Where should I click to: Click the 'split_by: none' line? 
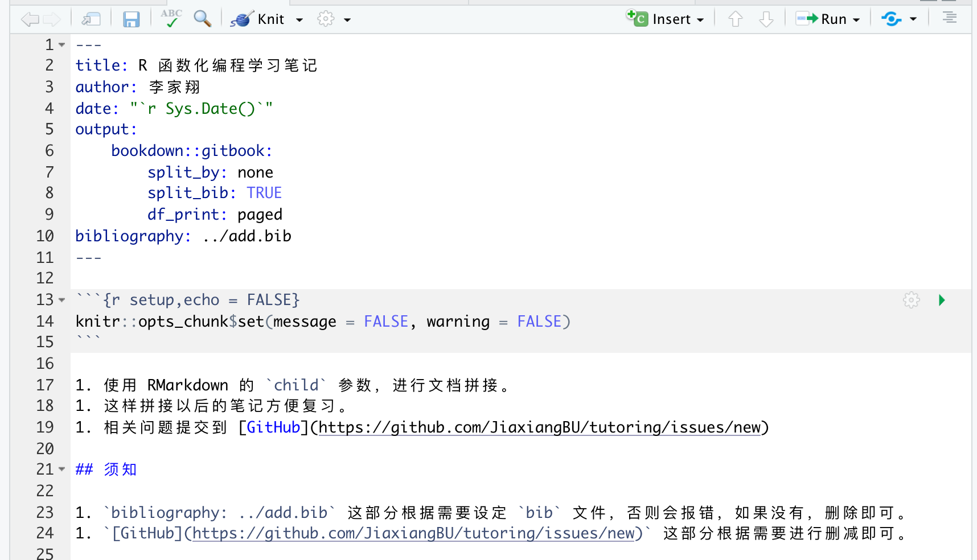(x=210, y=172)
